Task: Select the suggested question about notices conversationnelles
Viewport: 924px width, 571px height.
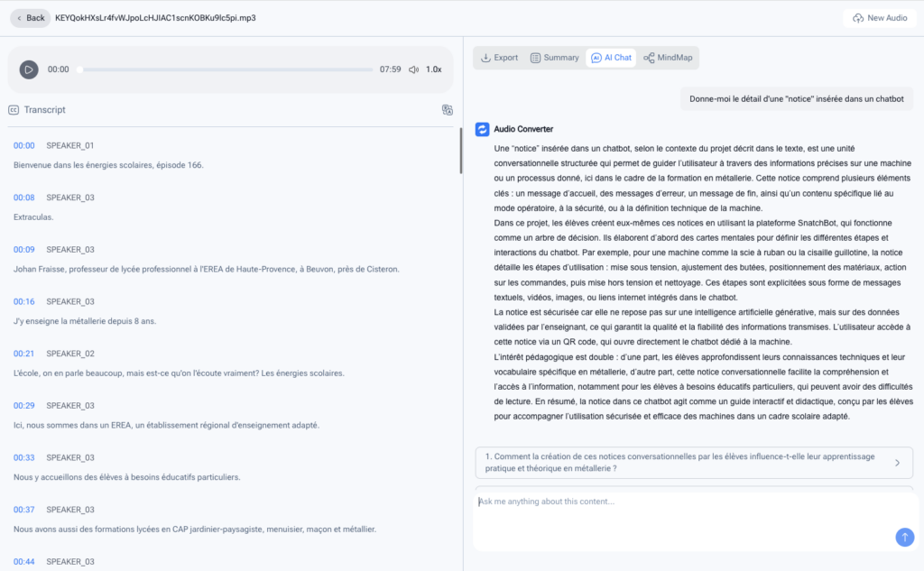Action: (x=677, y=463)
